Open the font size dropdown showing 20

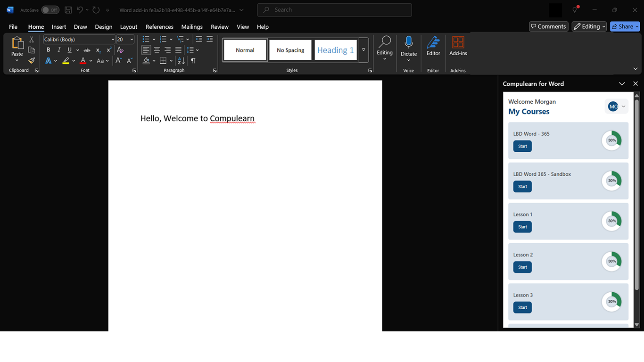pos(132,40)
